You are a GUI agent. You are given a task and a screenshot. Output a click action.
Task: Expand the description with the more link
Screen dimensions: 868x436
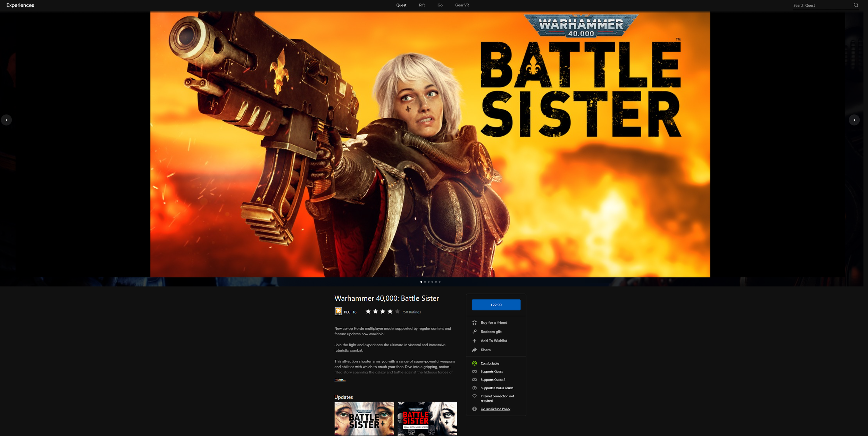pos(340,379)
